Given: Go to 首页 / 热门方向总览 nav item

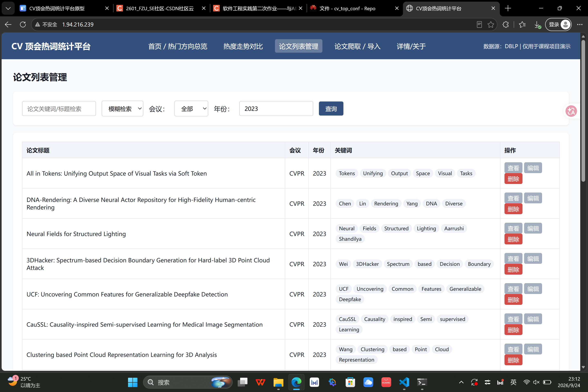Looking at the screenshot, I should coord(178,46).
